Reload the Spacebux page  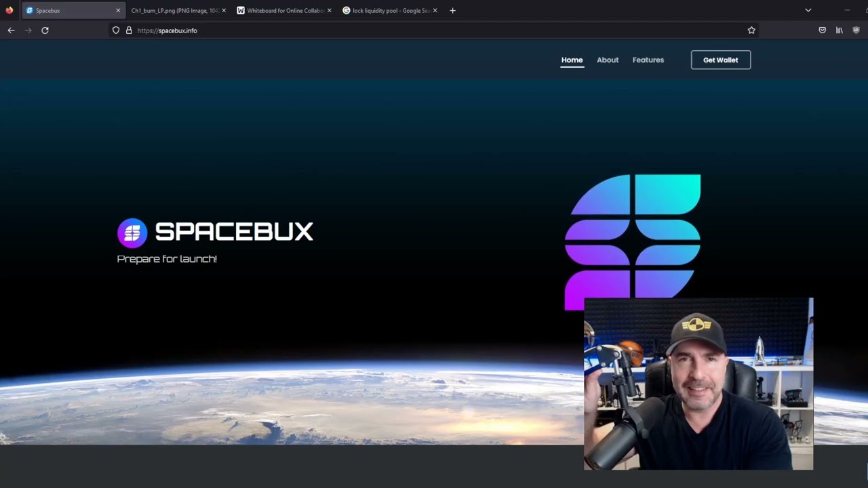click(45, 30)
